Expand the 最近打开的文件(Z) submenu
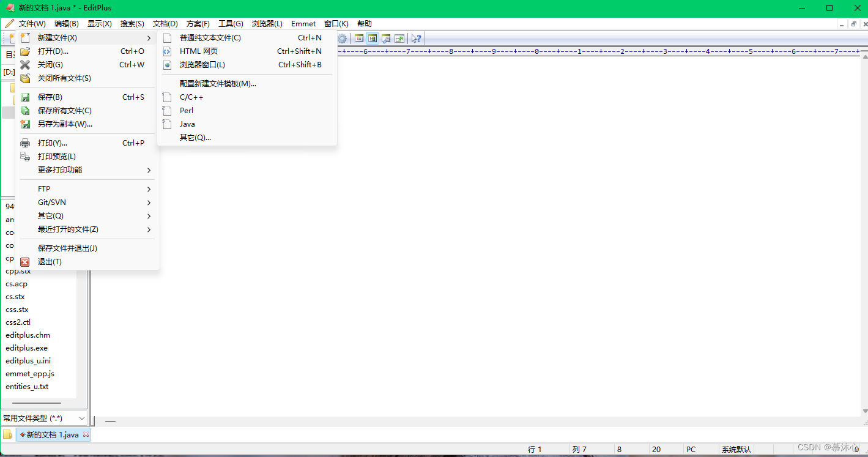 86,229
